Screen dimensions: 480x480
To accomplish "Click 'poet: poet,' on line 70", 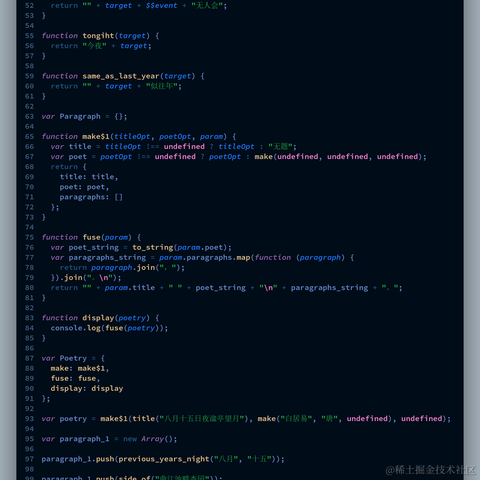I will [x=84, y=187].
